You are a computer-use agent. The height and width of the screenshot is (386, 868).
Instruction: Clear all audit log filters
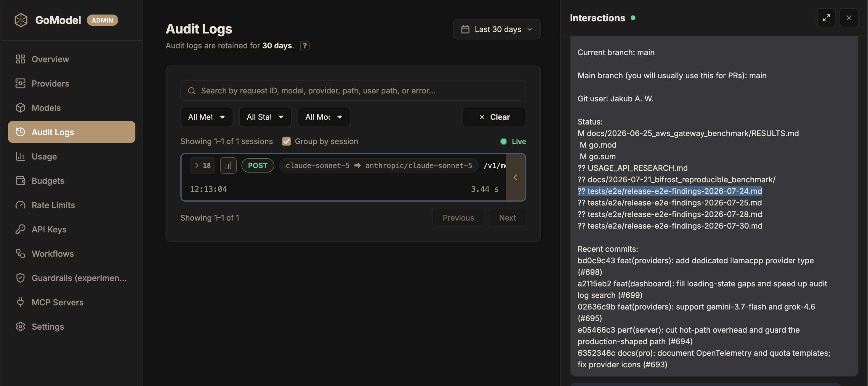coord(494,117)
